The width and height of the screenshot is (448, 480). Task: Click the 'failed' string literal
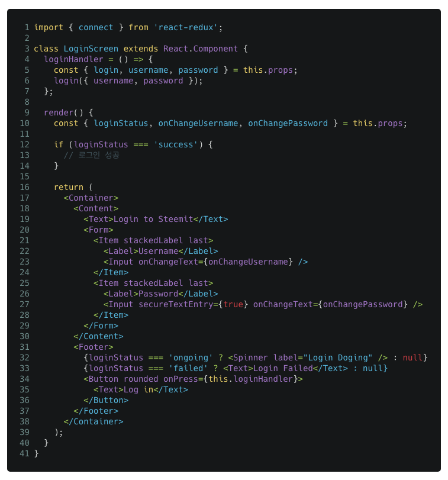pos(188,368)
